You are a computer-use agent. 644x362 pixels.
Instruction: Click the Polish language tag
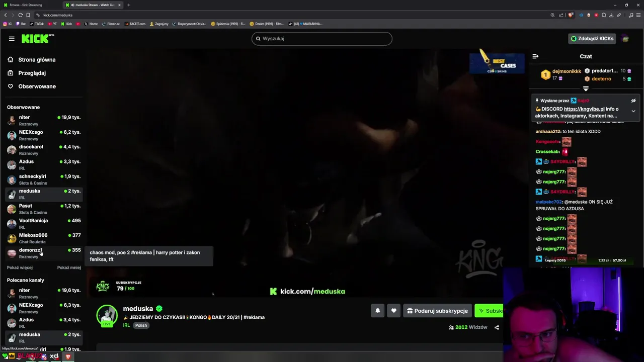click(x=141, y=325)
